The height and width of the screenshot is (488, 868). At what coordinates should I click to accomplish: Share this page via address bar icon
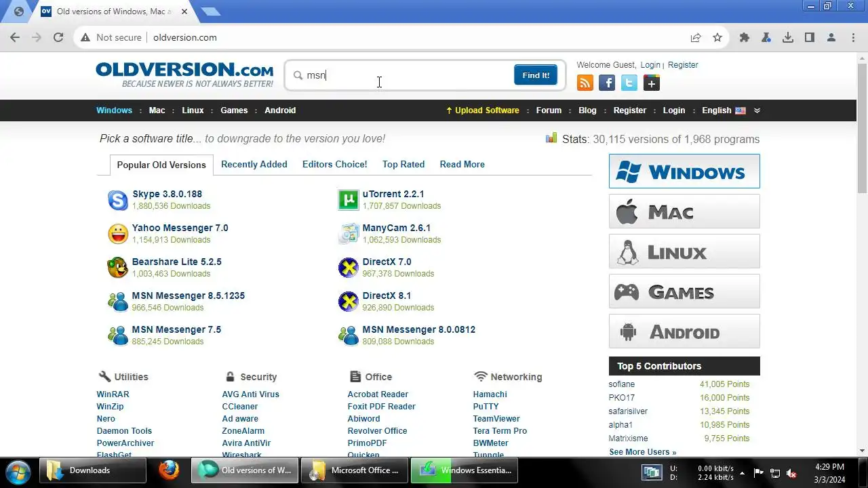pos(696,37)
